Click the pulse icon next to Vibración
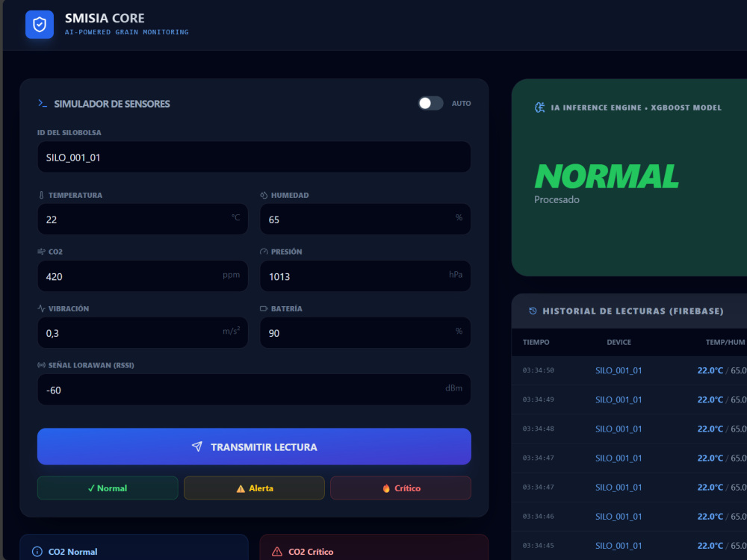This screenshot has width=747, height=560. (x=41, y=308)
